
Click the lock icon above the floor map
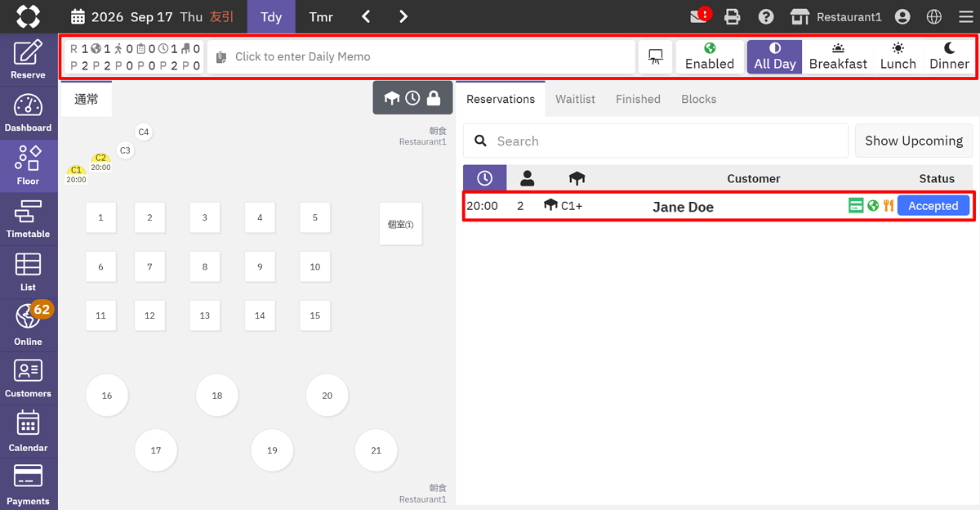(434, 98)
